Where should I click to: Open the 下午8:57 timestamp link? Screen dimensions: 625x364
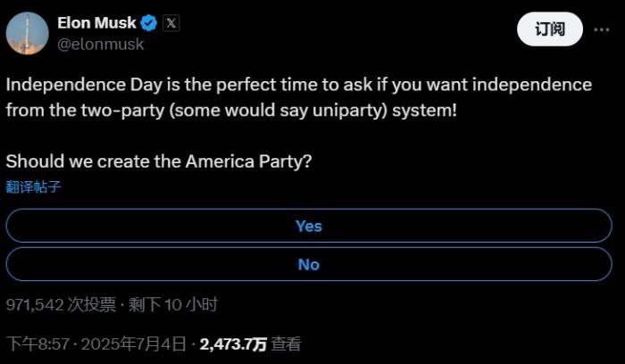[x=38, y=343]
